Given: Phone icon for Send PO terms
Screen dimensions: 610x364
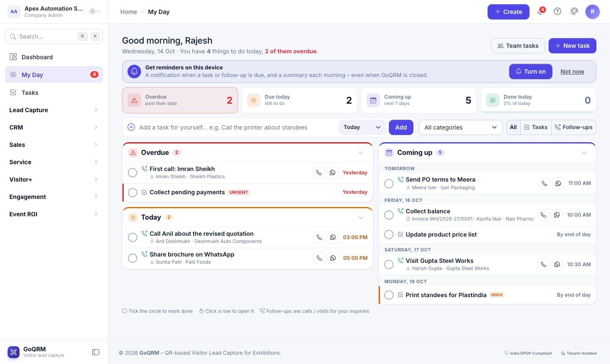Looking at the screenshot, I should [545, 183].
